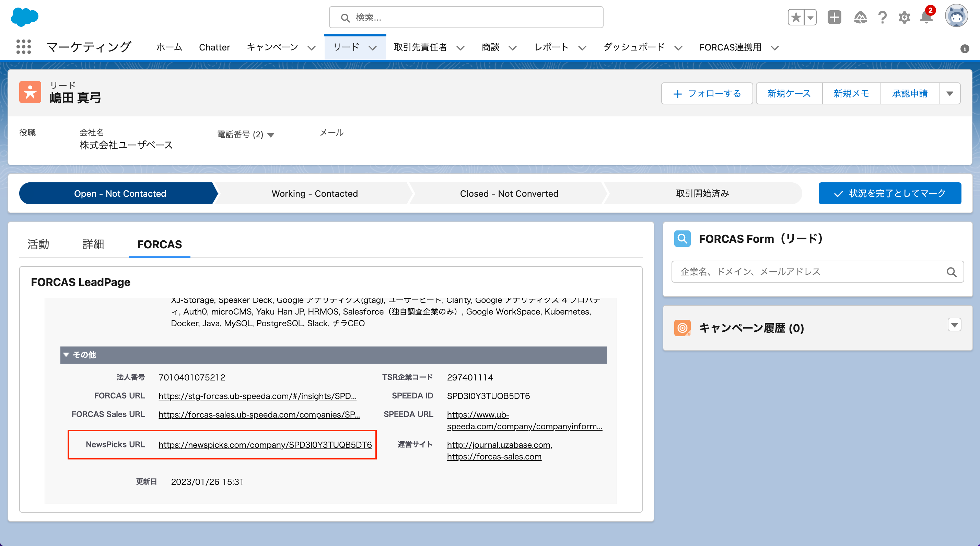Click 状況を完了としてマーク button
The width and height of the screenshot is (980, 546).
(x=889, y=193)
